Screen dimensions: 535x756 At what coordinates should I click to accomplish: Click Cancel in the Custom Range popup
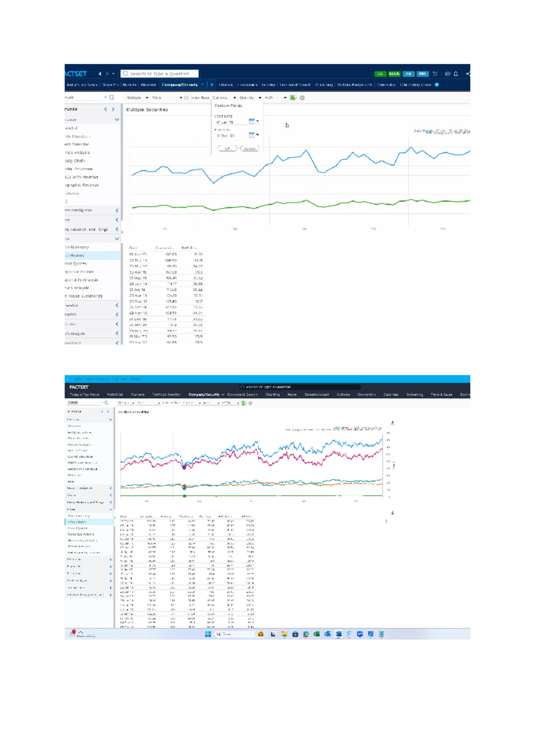250,148
